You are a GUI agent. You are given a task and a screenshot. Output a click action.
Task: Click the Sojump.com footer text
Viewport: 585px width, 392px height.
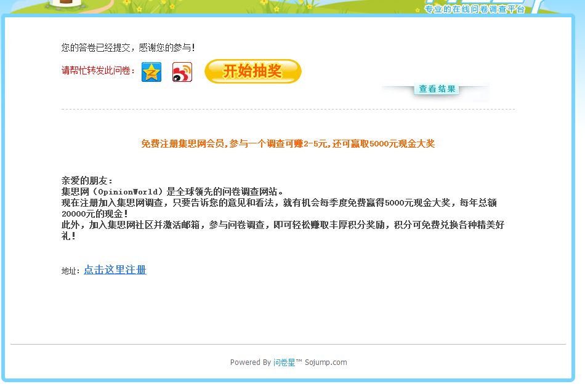(x=326, y=362)
